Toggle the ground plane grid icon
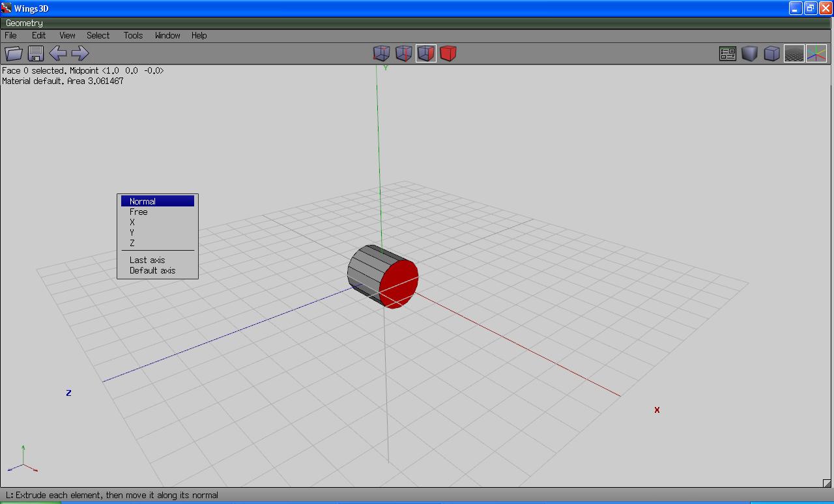Viewport: 834px width, 504px height. 794,53
